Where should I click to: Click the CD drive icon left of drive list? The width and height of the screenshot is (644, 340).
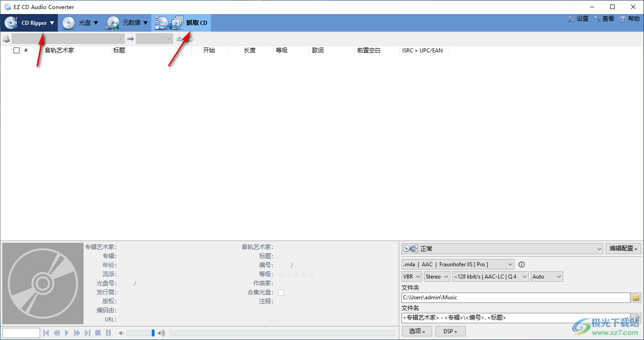(6, 39)
